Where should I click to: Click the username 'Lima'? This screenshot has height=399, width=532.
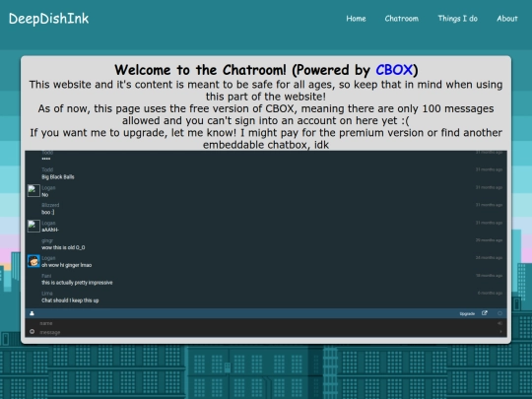[47, 294]
